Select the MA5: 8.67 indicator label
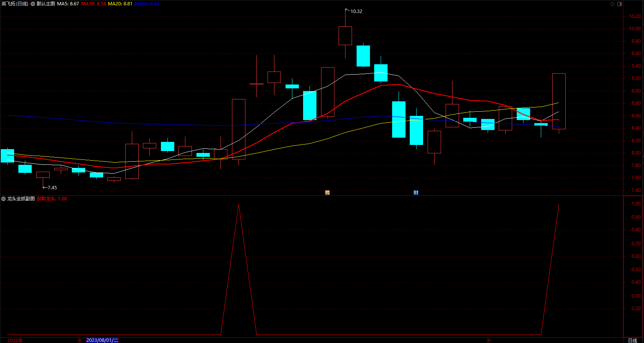Viewport: 644px width, 343px height. 68,4
